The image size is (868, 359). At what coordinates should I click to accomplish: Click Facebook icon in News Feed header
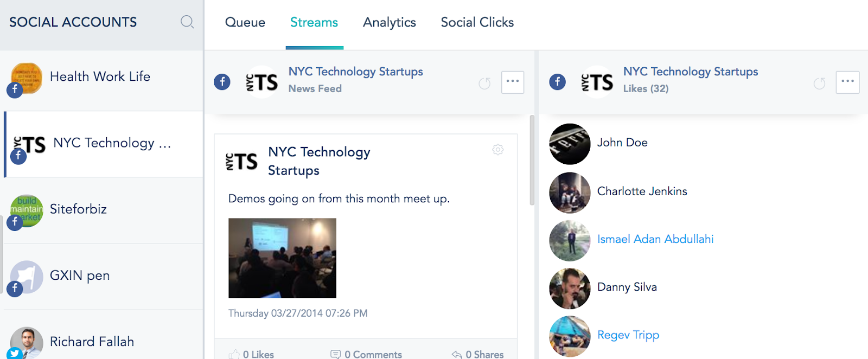point(222,82)
